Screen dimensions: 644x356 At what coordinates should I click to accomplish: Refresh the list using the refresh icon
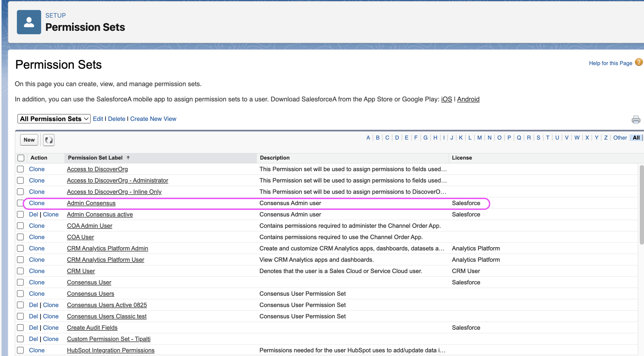(48, 140)
